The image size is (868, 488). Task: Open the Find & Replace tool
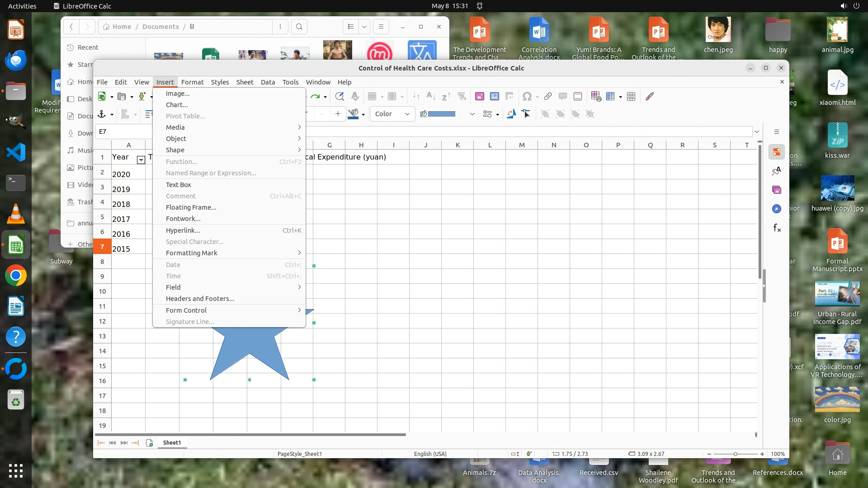(340, 96)
